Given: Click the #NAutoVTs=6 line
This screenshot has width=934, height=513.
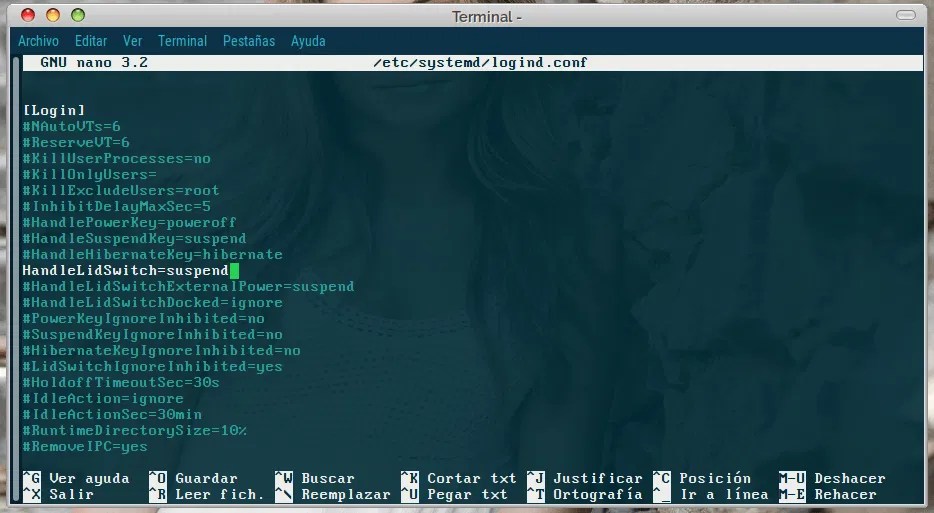Looking at the screenshot, I should (71, 126).
